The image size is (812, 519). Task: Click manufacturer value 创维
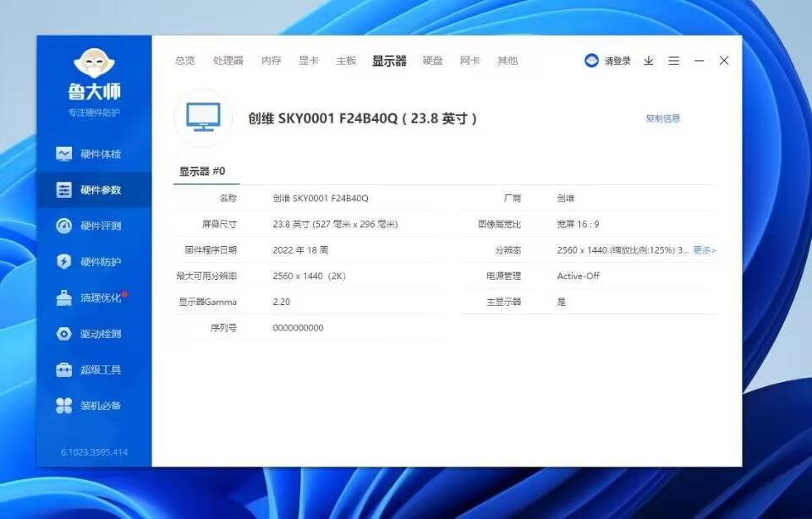pyautogui.click(x=566, y=198)
